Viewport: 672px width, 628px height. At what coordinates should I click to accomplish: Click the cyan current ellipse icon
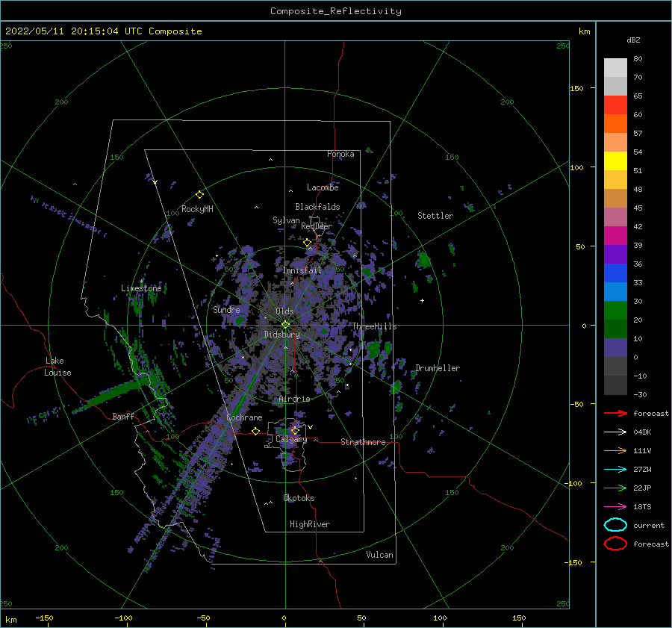pos(615,525)
